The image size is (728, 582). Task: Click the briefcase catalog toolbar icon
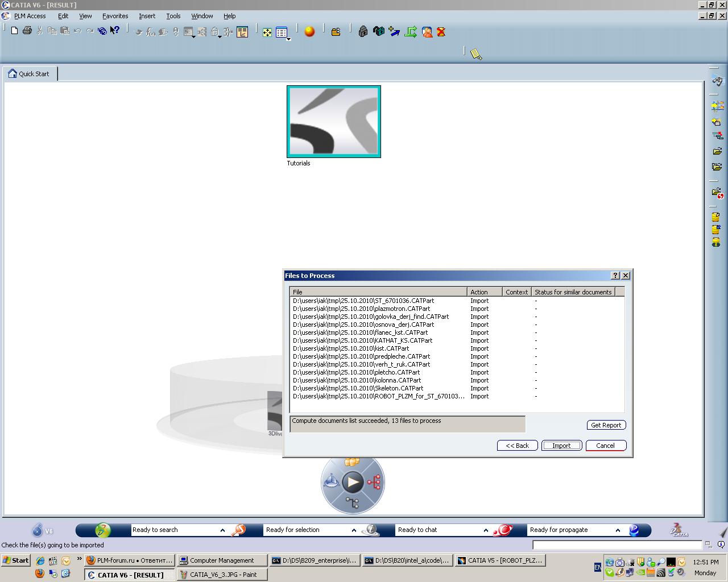pyautogui.click(x=336, y=32)
